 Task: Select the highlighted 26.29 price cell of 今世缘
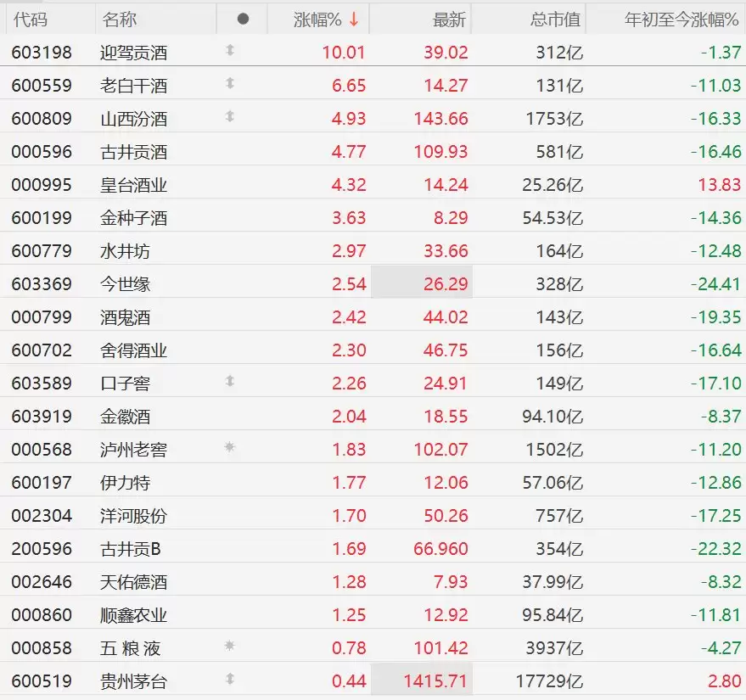tap(422, 283)
